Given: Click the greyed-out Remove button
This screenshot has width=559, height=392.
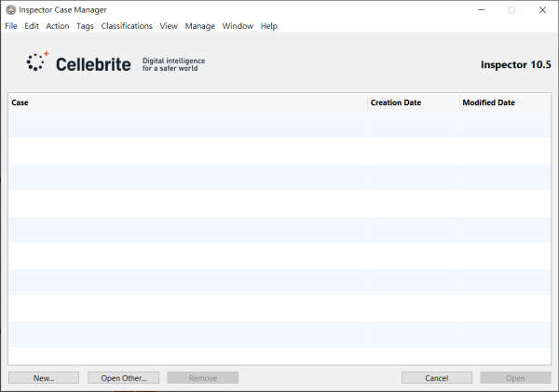Looking at the screenshot, I should pyautogui.click(x=203, y=378).
